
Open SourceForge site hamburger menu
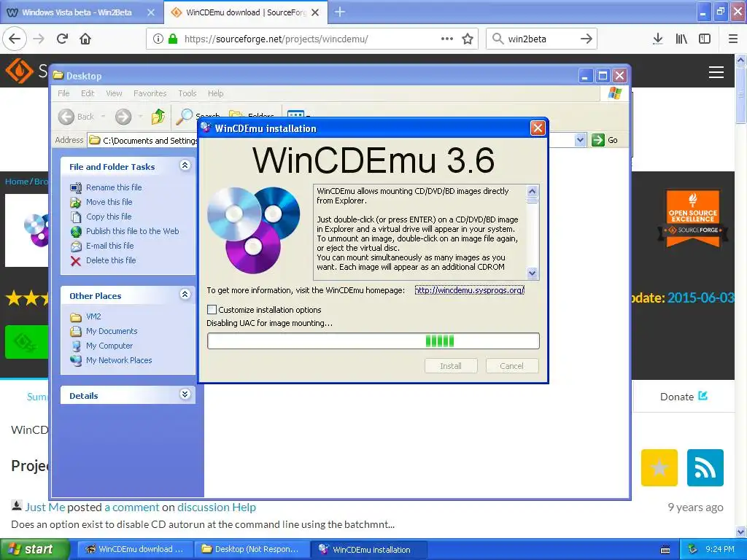[x=716, y=72]
